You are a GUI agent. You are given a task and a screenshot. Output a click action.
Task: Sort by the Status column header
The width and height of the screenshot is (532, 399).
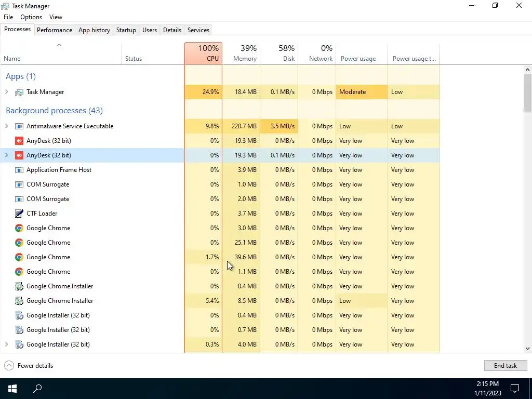[x=153, y=54]
